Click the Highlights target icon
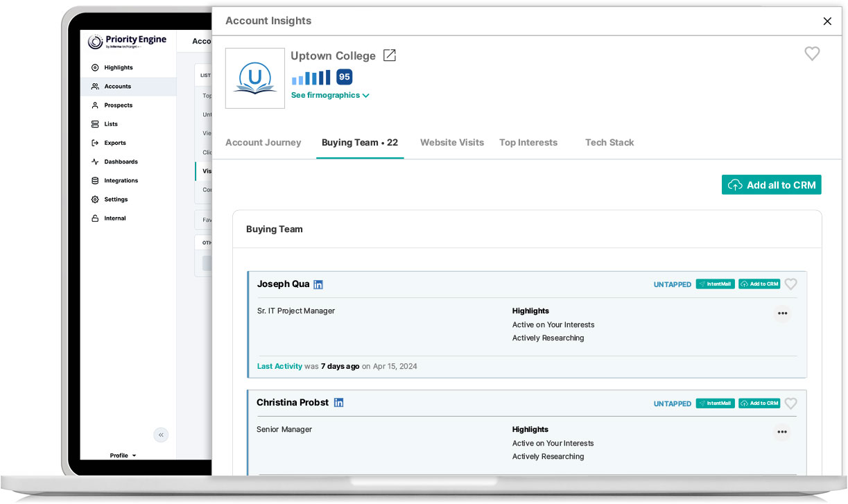This screenshot has height=504, width=848. [95, 68]
